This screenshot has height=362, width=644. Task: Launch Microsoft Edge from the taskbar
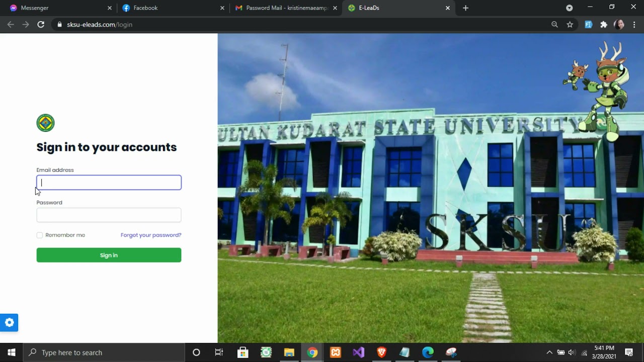[428, 352]
